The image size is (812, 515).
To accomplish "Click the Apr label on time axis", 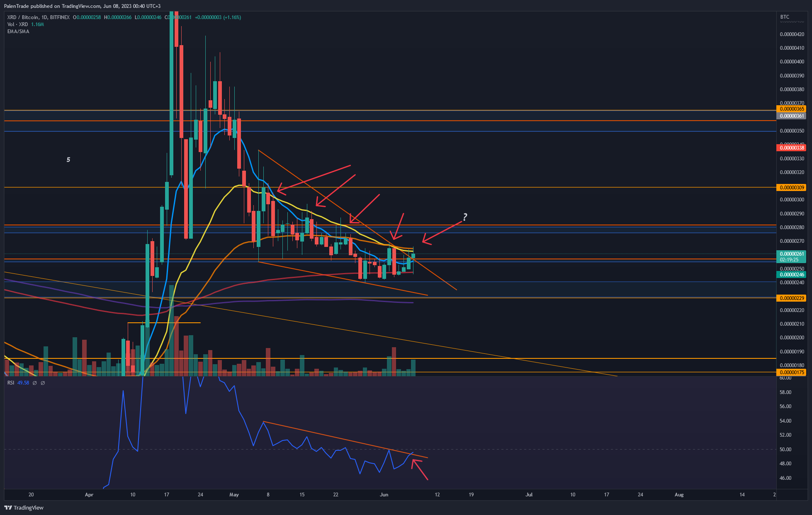I will (x=89, y=495).
